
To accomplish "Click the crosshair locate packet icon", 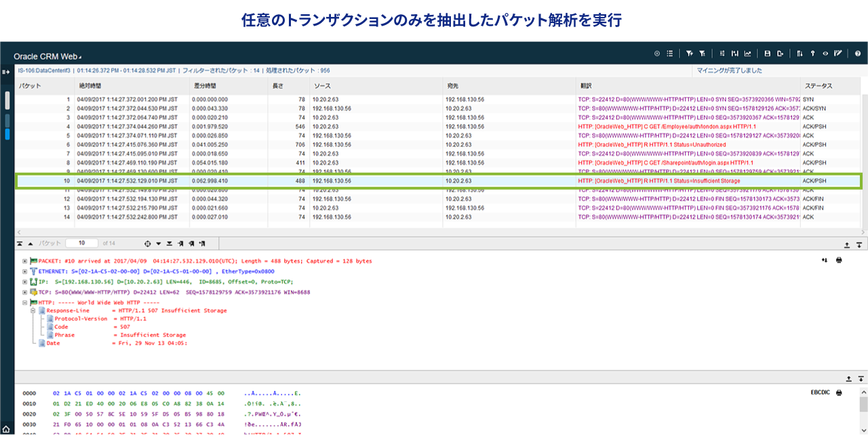I will point(147,243).
